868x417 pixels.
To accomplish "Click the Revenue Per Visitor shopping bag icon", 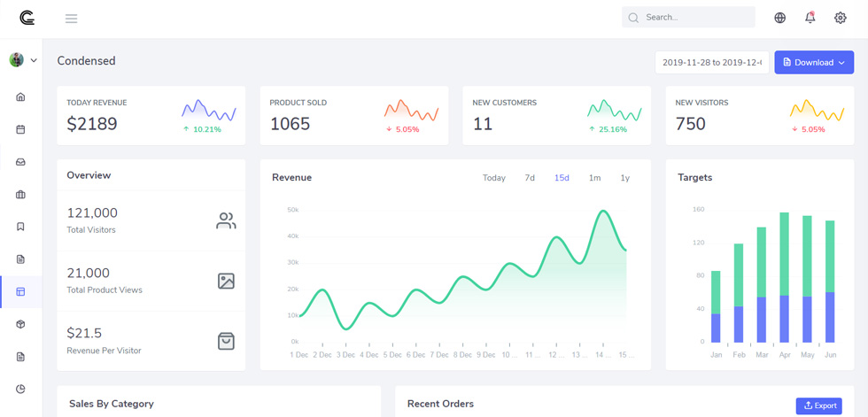I will pos(226,341).
